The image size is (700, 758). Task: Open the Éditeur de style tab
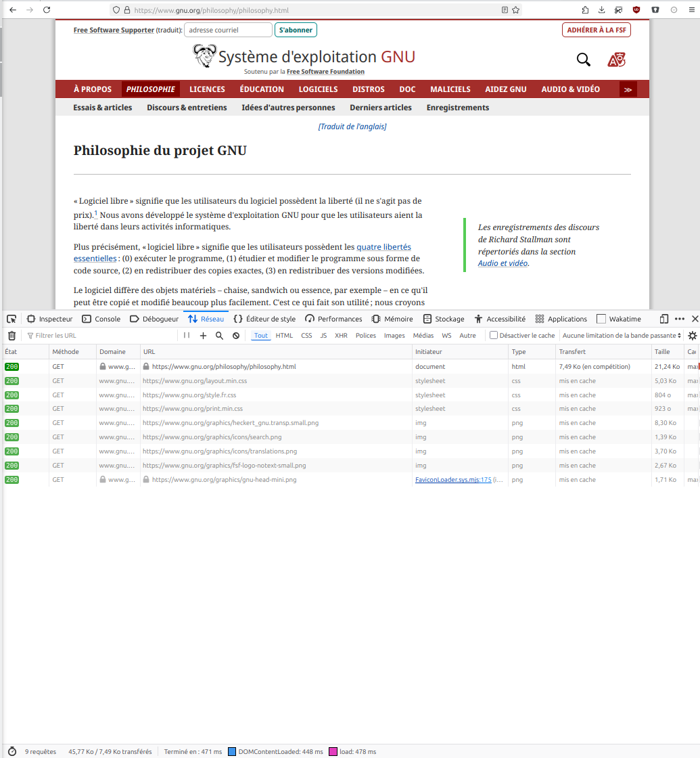(x=264, y=319)
